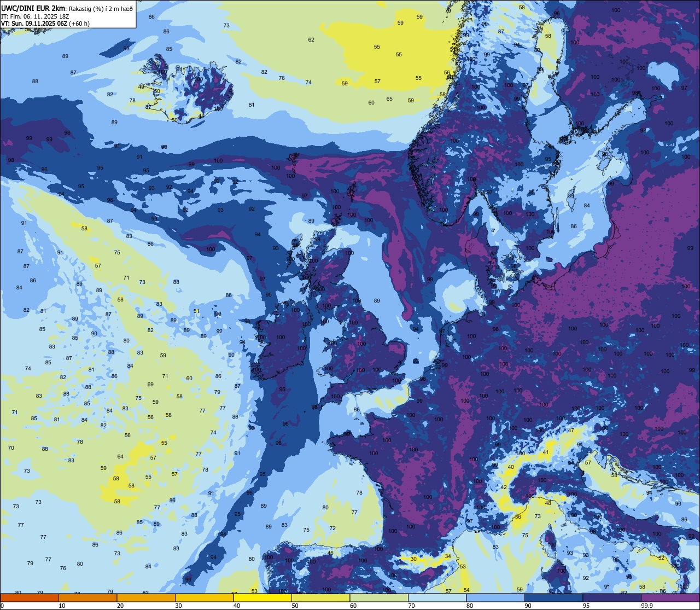The width and height of the screenshot is (700, 610).
Task: Click the '20' tick label under the legend
Action: (x=120, y=606)
